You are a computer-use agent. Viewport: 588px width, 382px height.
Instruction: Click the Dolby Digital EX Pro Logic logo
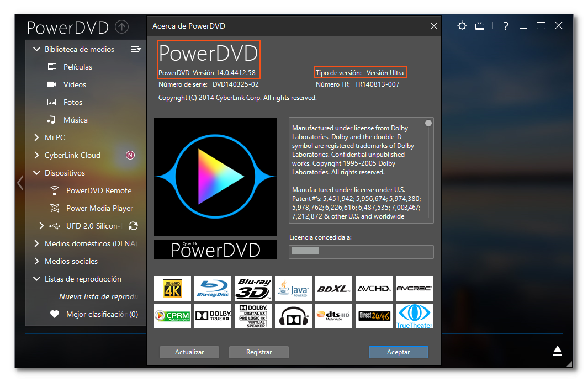253,316
